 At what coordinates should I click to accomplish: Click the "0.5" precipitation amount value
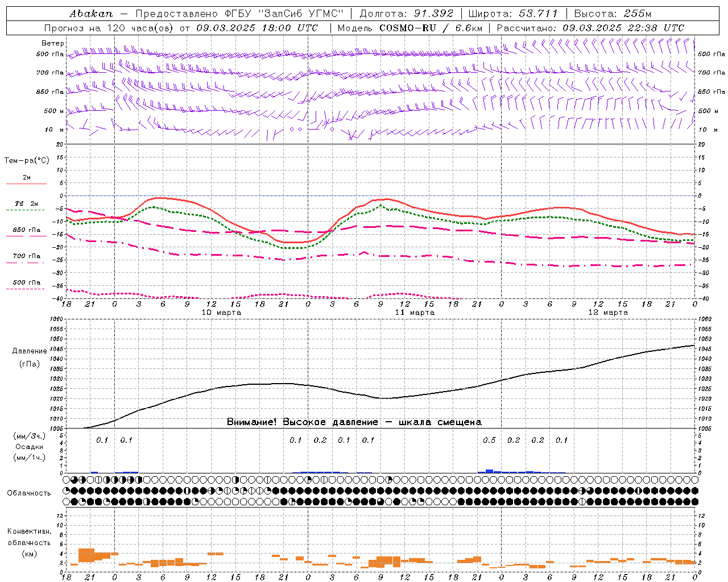click(489, 440)
